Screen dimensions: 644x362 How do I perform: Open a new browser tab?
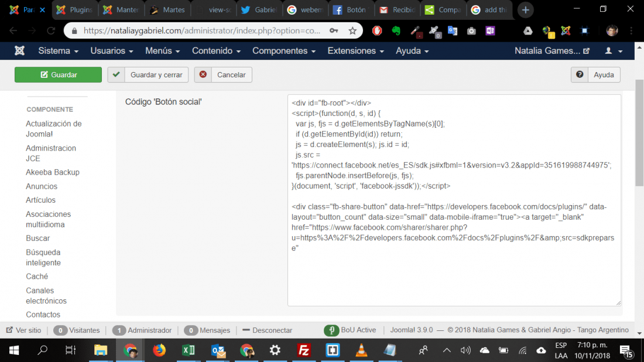[x=525, y=10]
